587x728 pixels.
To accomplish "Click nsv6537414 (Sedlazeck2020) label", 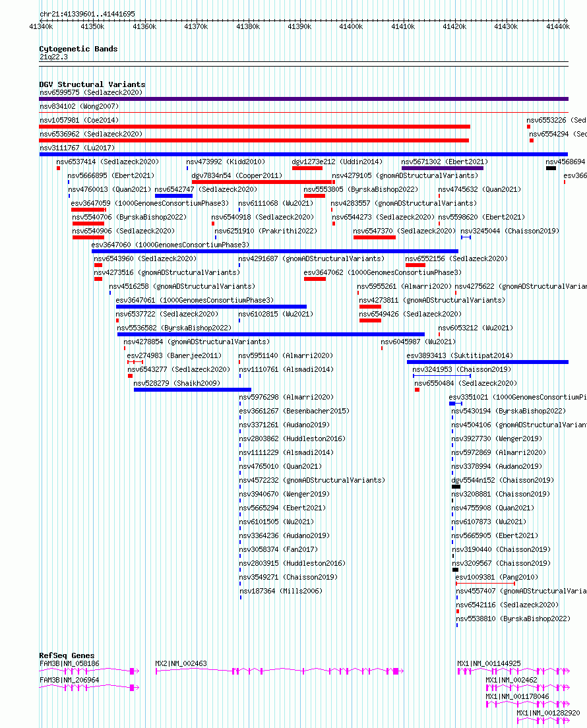I will pyautogui.click(x=108, y=162).
